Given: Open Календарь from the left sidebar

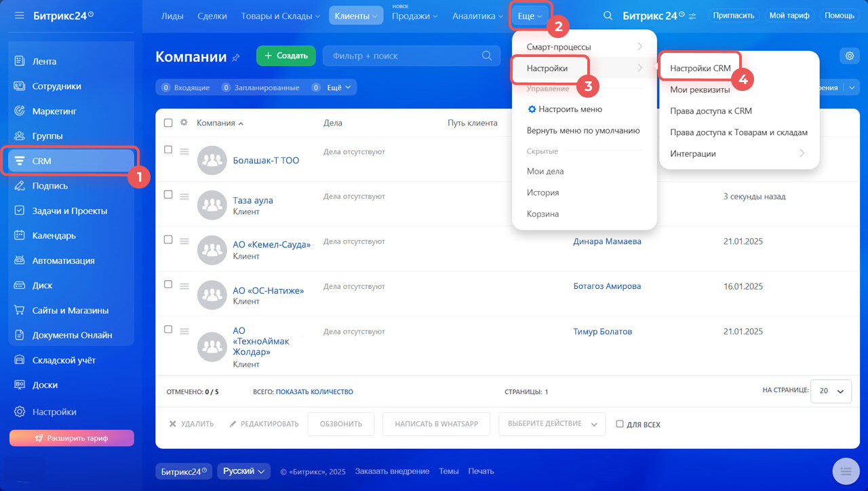Looking at the screenshot, I should pos(54,236).
